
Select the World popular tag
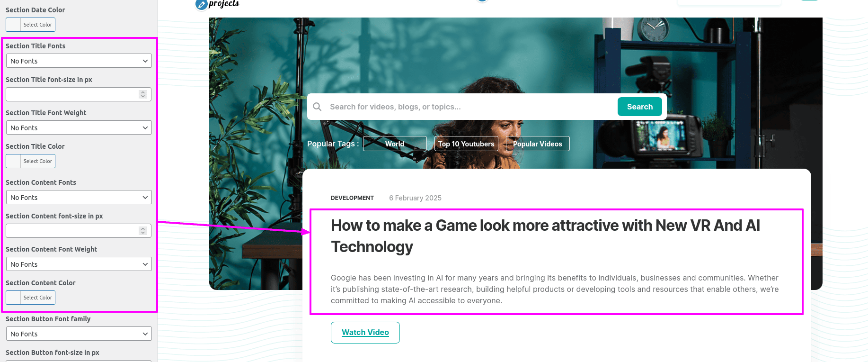click(x=395, y=144)
